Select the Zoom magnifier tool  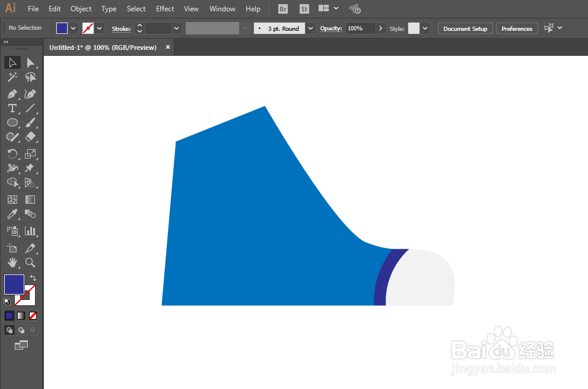(x=30, y=263)
